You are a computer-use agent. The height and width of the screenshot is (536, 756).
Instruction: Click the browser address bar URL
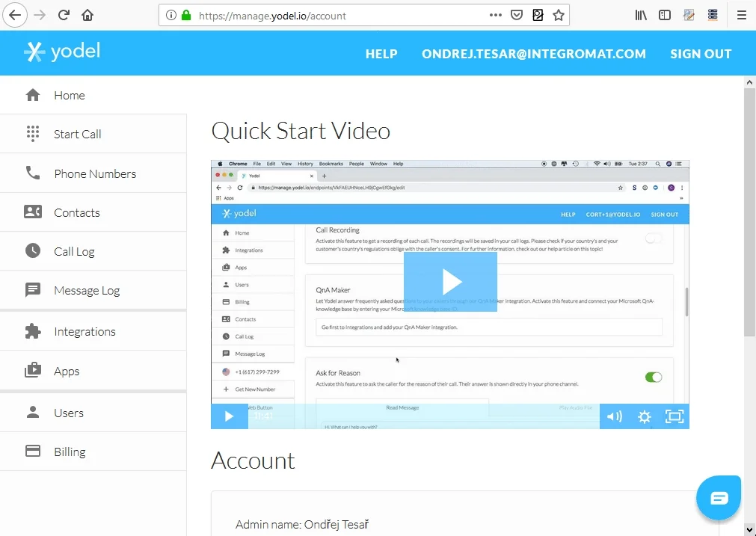[272, 16]
